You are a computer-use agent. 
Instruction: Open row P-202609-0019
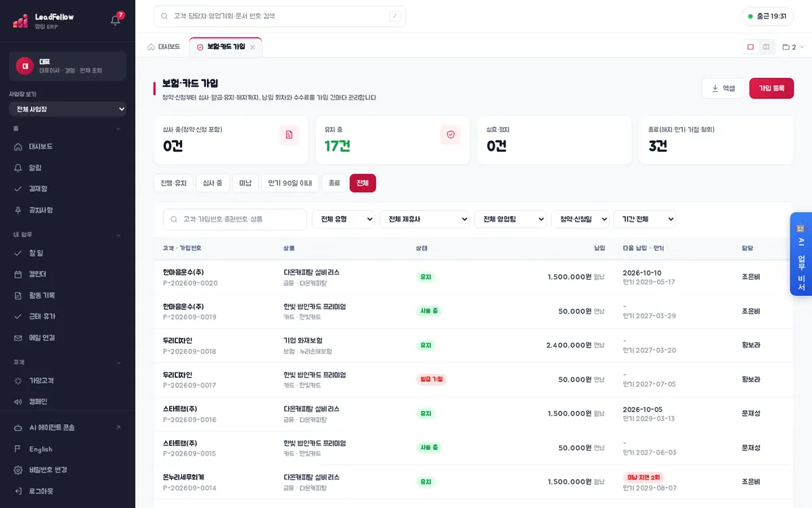[x=473, y=312]
